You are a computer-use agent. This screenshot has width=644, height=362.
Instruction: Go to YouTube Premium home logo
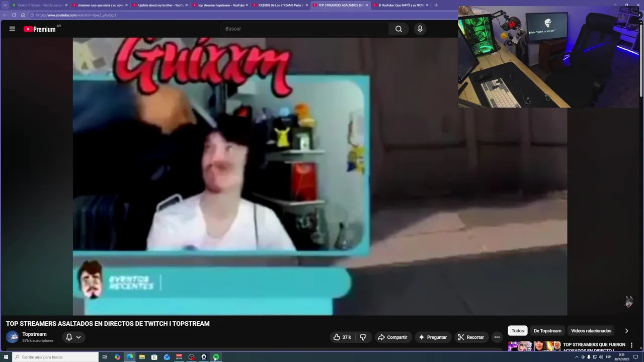click(x=40, y=29)
